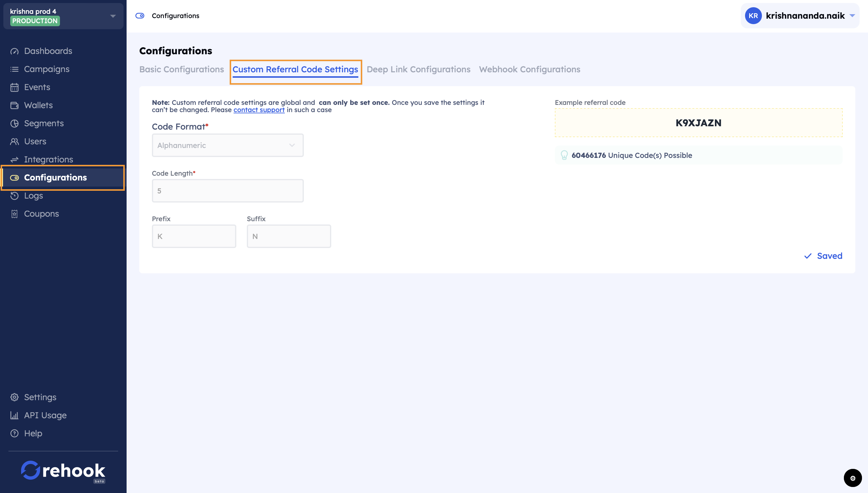The height and width of the screenshot is (493, 868).
Task: Switch to Webhook Configurations tab
Action: click(x=529, y=69)
